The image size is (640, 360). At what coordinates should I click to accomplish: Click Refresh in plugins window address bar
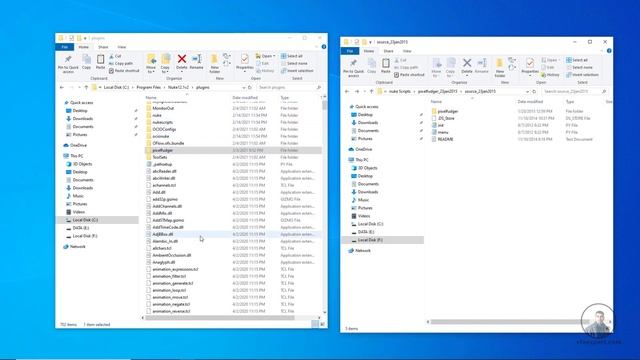tap(250, 87)
